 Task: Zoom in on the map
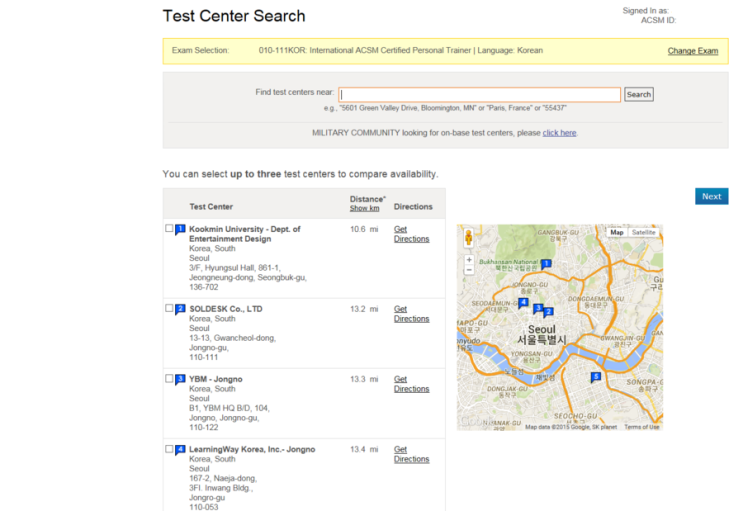(469, 260)
